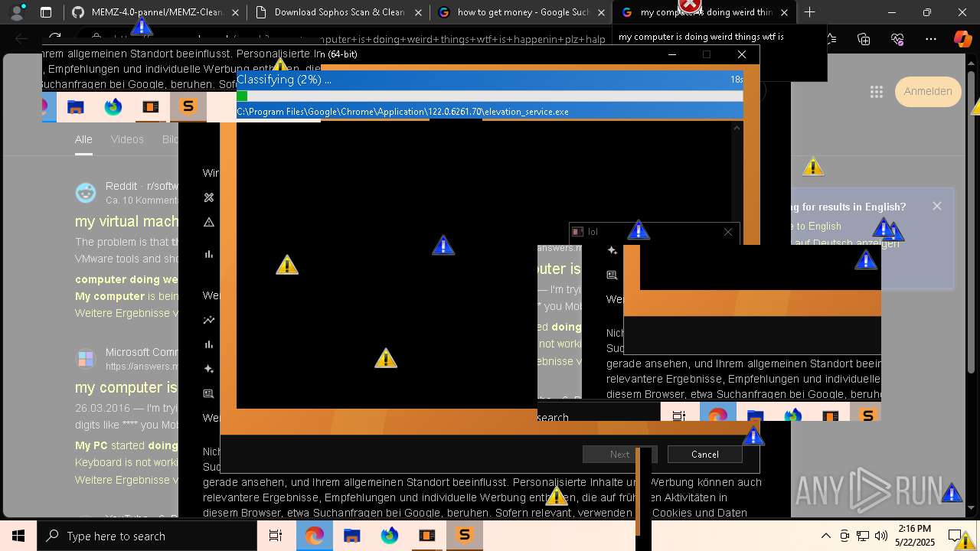Open a new browser tab
The image size is (980, 551).
pyautogui.click(x=809, y=12)
